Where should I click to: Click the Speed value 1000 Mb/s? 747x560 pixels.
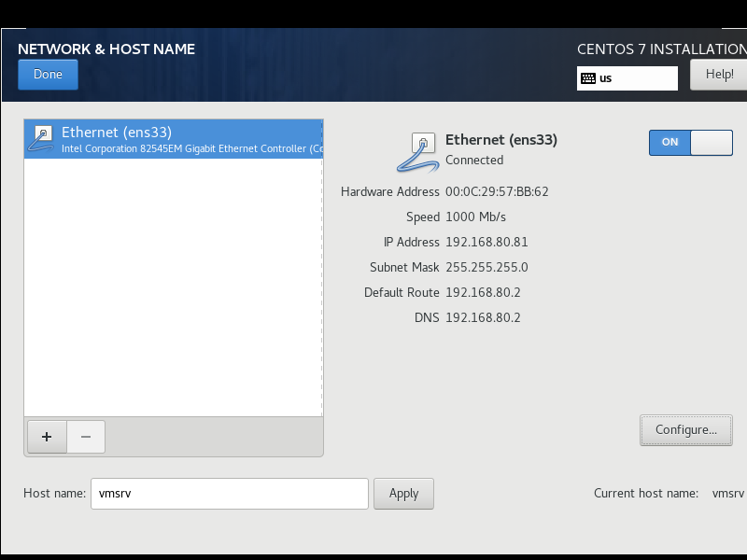(x=475, y=217)
